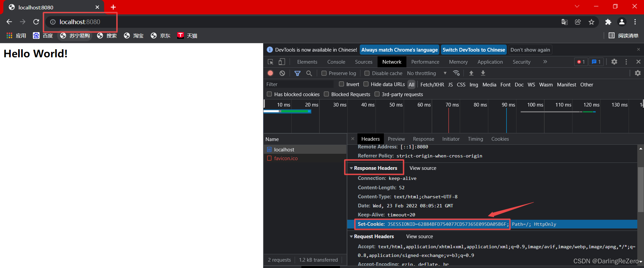Screen dimensions: 644x268
Task: Close the request details pane
Action: (352, 139)
